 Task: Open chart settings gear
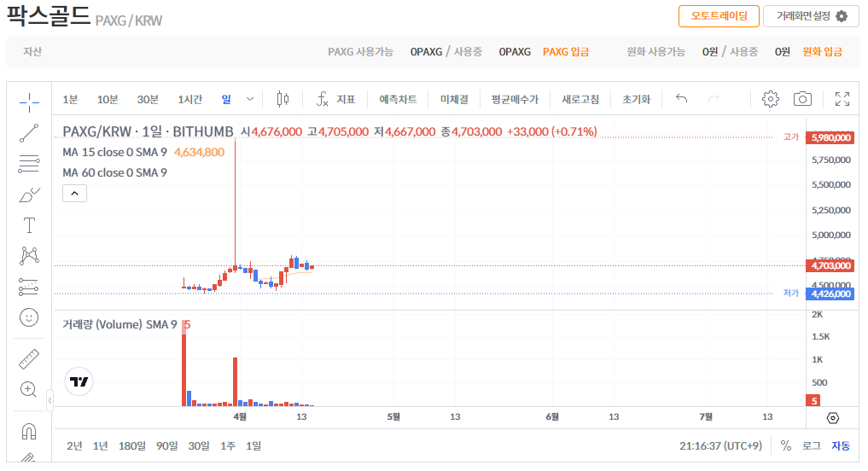770,99
